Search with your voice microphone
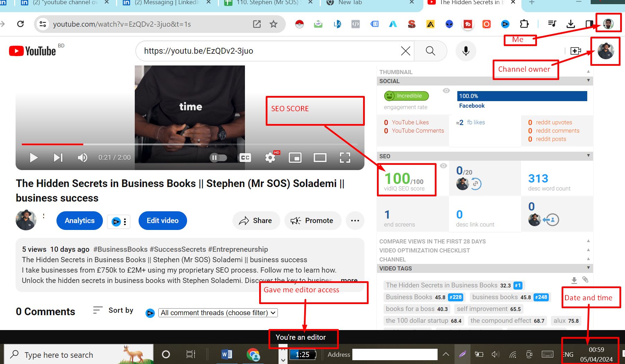 click(466, 51)
